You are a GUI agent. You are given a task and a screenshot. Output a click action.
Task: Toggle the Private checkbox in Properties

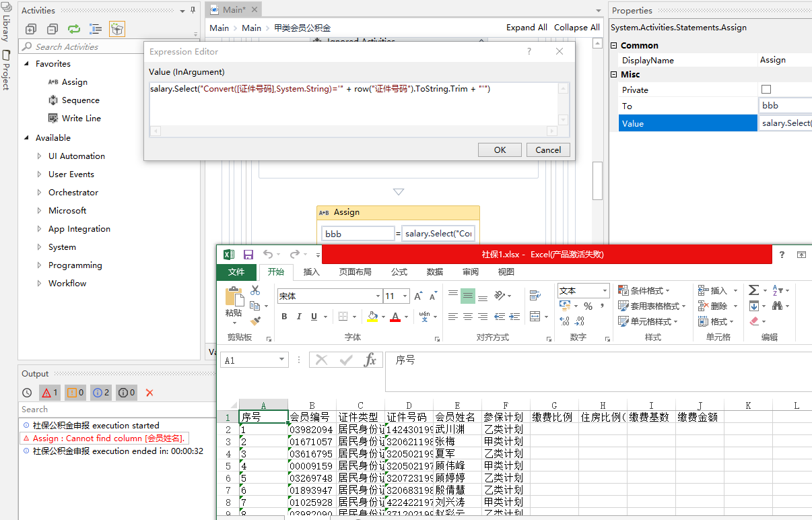(766, 90)
